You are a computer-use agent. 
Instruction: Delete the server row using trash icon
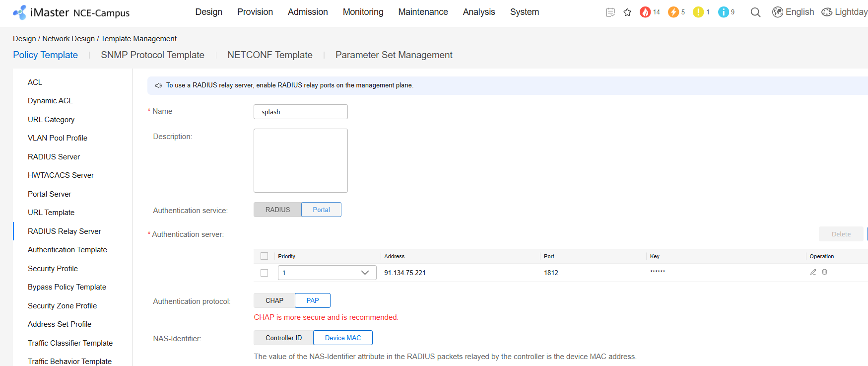(x=824, y=272)
